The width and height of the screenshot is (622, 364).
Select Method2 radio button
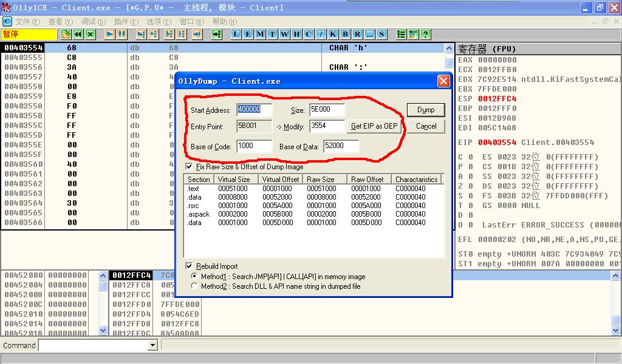pyautogui.click(x=194, y=286)
